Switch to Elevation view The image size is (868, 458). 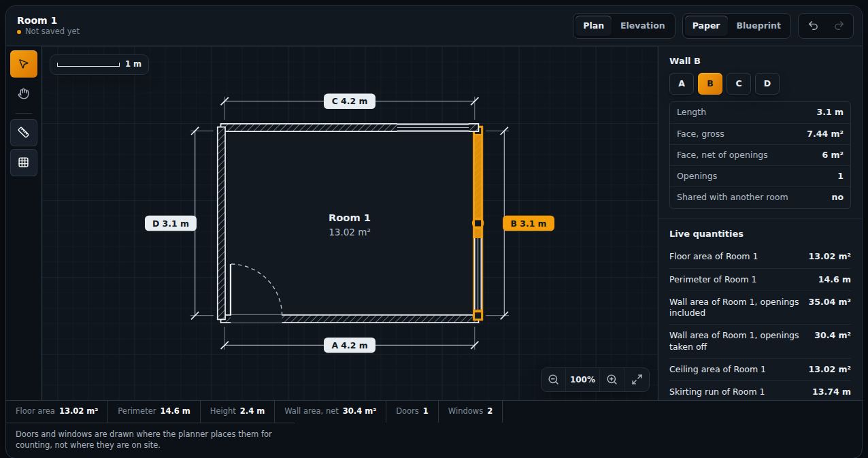642,26
